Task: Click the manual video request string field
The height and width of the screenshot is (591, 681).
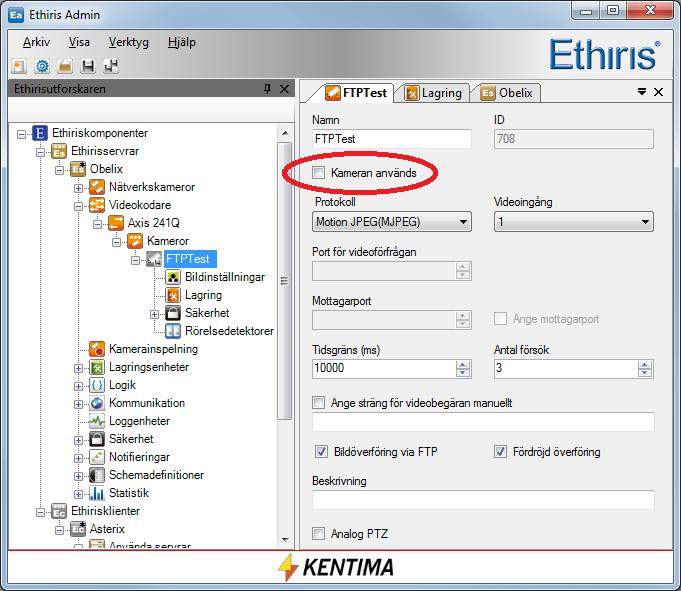Action: [x=483, y=422]
